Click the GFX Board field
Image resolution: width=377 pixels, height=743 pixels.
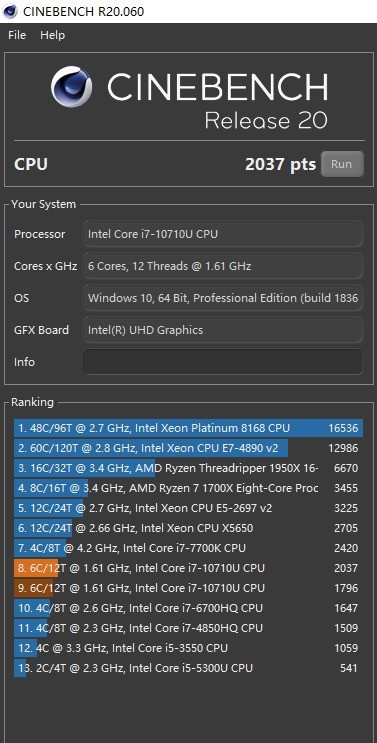[x=223, y=330]
